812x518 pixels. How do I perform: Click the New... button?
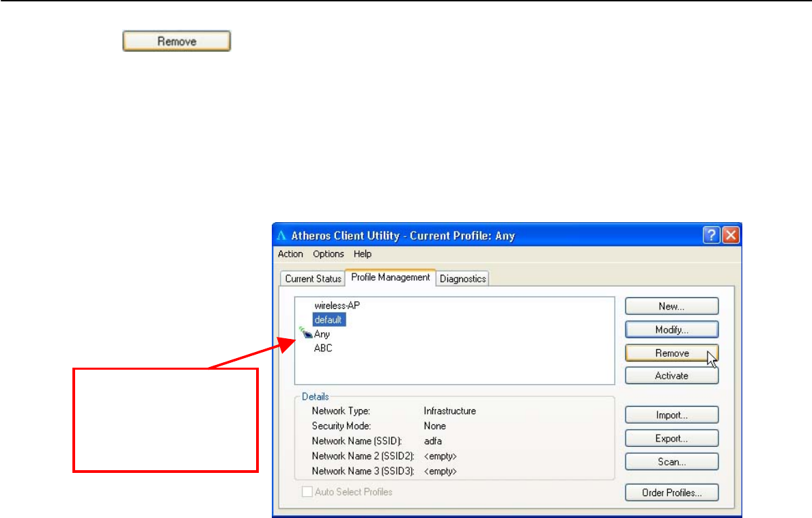pyautogui.click(x=672, y=306)
